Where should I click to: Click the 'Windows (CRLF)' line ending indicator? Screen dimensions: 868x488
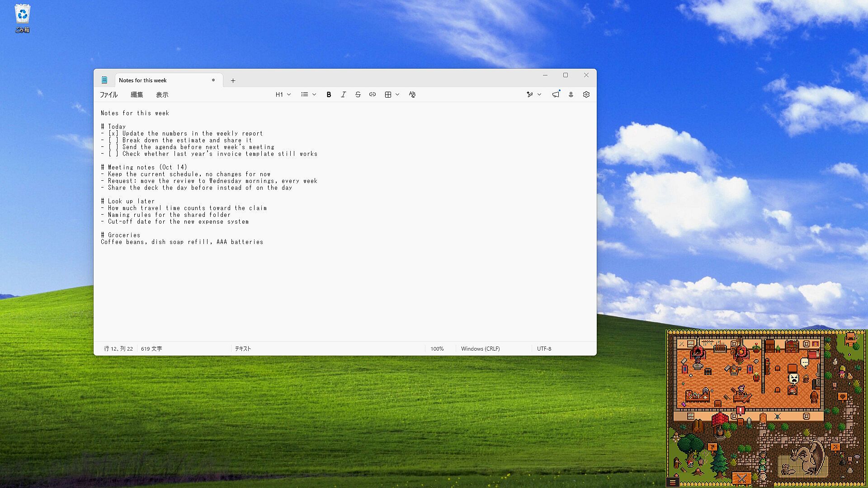[x=480, y=348]
